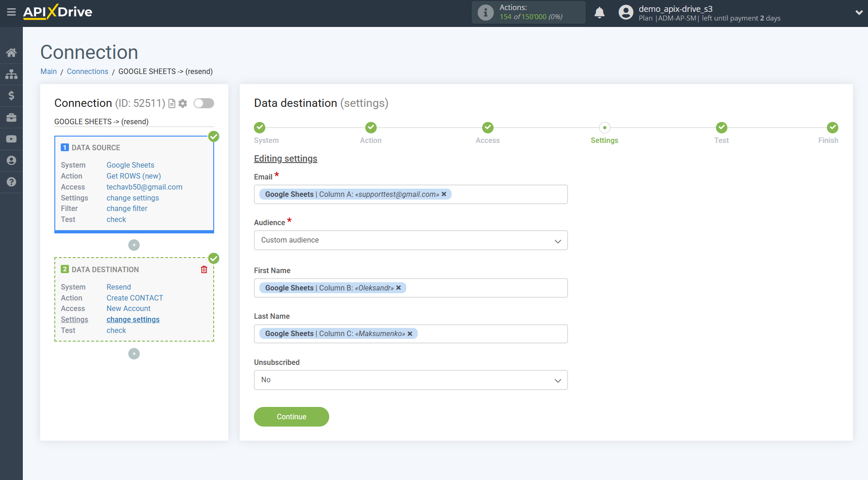Open the gear icon next to Connection ID

click(183, 103)
